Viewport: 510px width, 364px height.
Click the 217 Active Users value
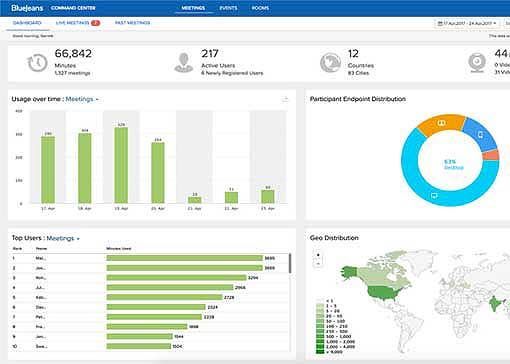point(210,53)
